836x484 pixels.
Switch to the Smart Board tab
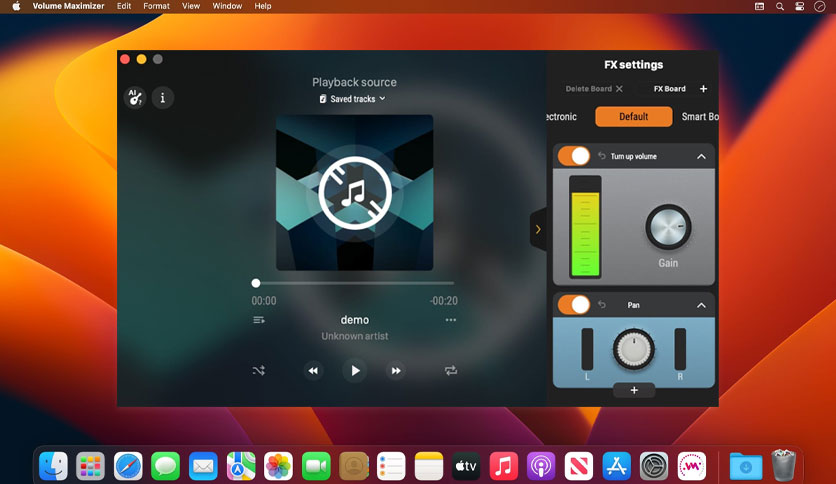[x=700, y=117]
